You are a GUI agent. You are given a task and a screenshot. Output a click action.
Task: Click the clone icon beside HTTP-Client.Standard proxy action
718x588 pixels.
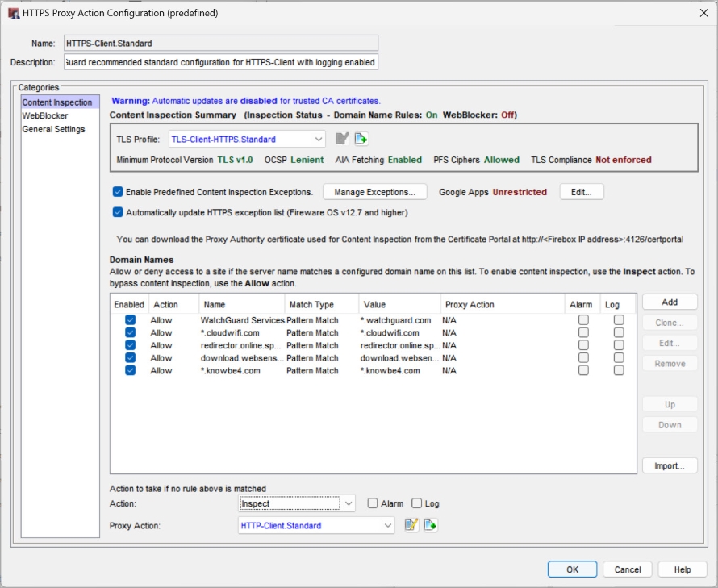tap(430, 525)
